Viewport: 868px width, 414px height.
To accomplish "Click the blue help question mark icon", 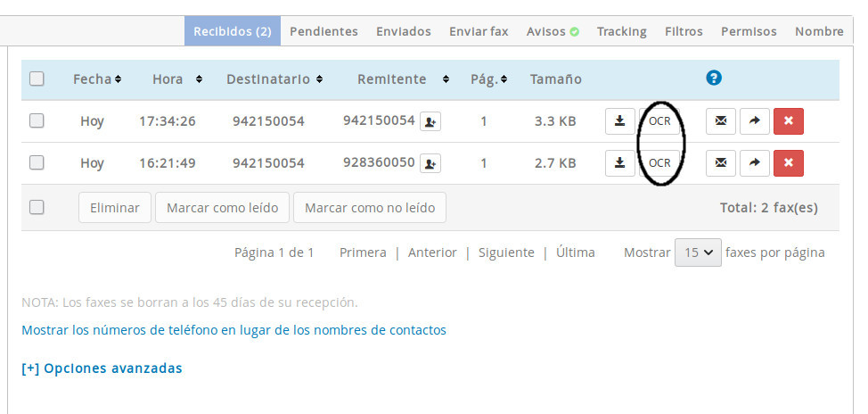I will 713,79.
